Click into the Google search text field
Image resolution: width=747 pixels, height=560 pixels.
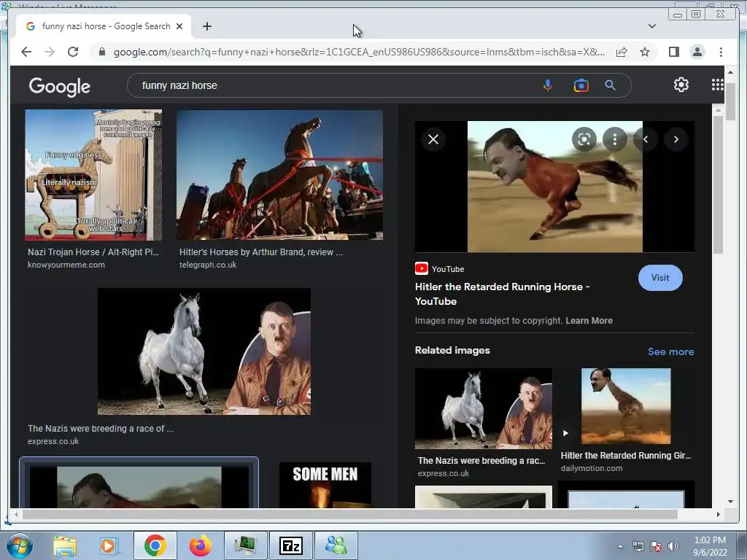pos(333,85)
